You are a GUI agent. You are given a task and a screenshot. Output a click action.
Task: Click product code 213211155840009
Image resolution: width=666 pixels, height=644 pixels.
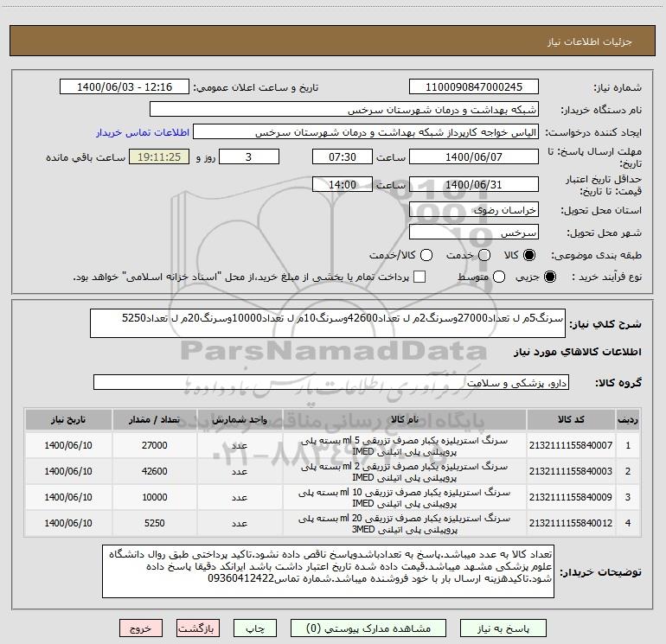click(571, 497)
